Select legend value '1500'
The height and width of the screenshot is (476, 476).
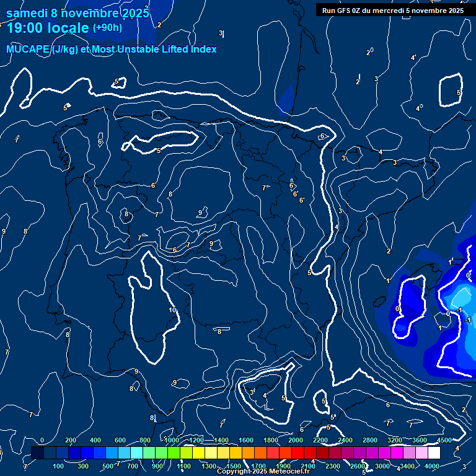(234, 466)
